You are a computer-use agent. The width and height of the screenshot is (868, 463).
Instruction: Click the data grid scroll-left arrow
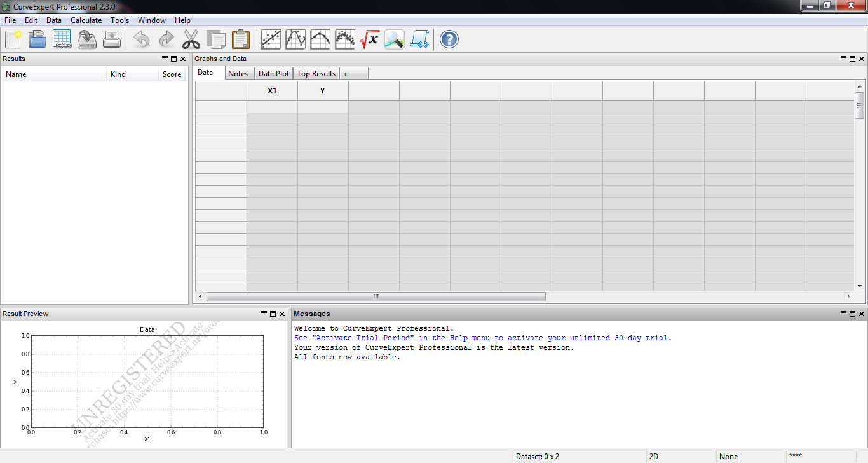(x=200, y=296)
